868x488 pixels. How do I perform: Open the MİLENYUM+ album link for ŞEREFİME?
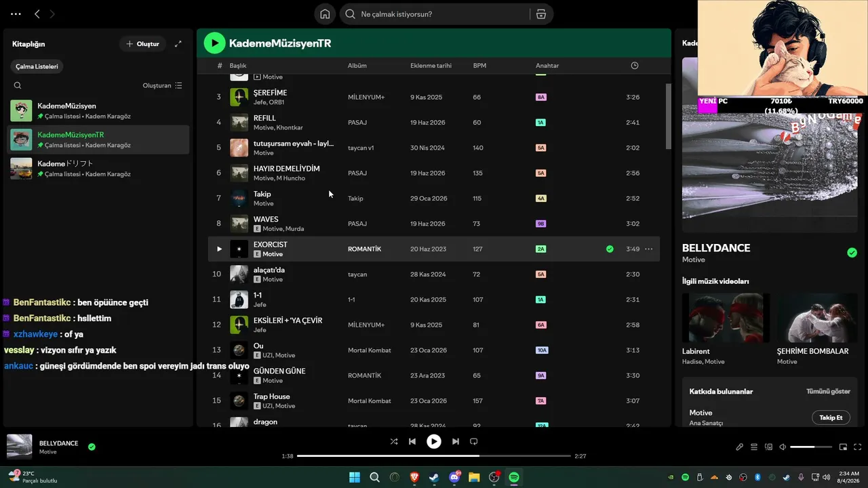pos(366,98)
